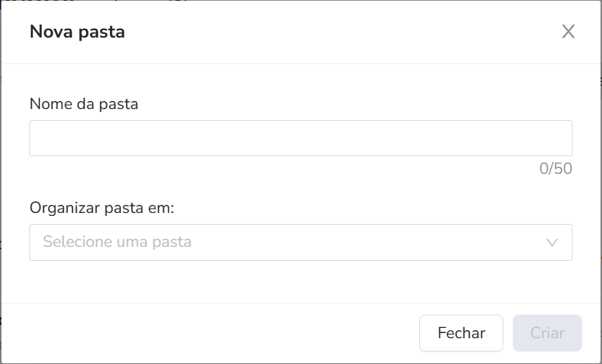
Task: Confirm folder creation with Criar
Action: pyautogui.click(x=547, y=333)
